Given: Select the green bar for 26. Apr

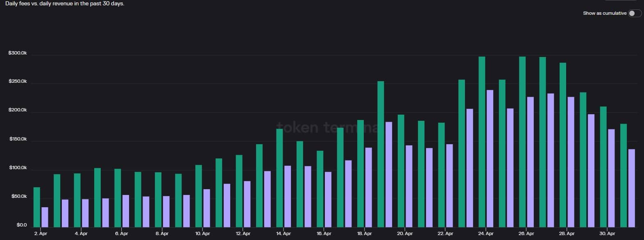Looking at the screenshot, I should [x=522, y=142].
